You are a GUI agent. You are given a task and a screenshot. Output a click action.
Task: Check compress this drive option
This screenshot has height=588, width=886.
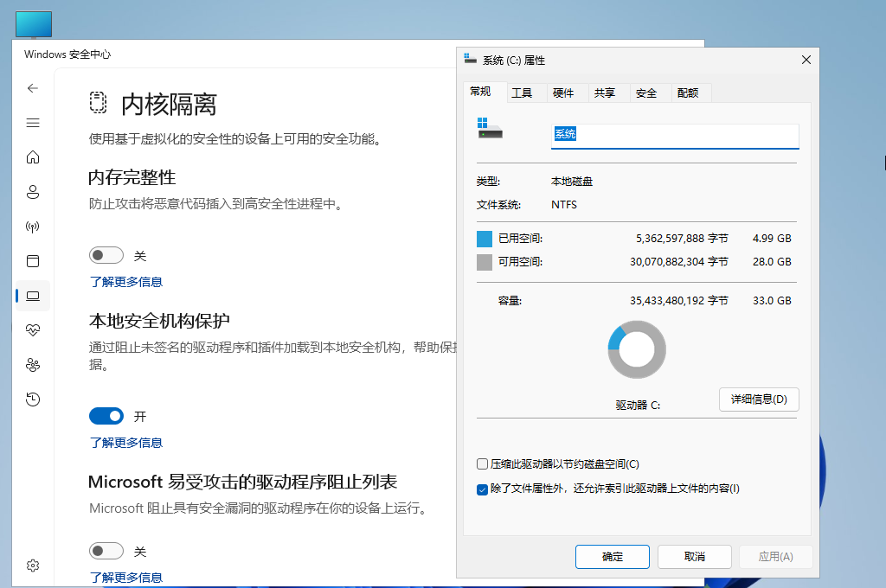coord(482,464)
